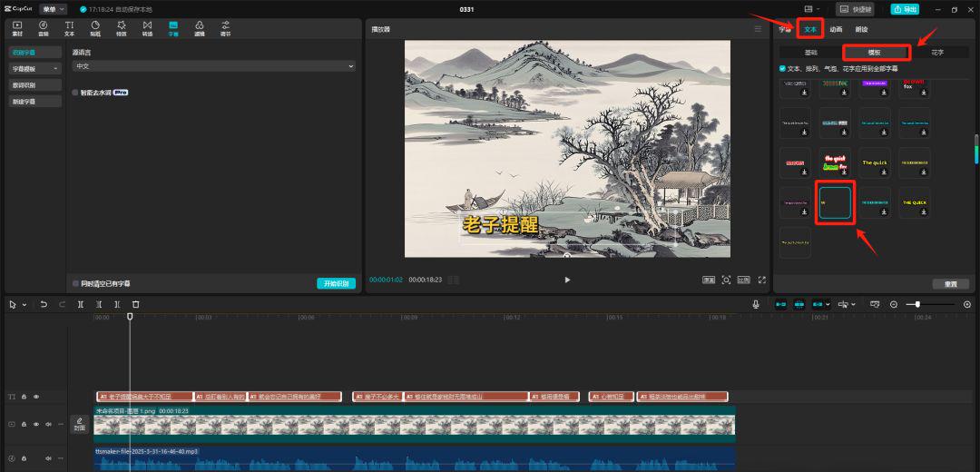Click the undo arrow in timeline toolbar

tap(44, 304)
